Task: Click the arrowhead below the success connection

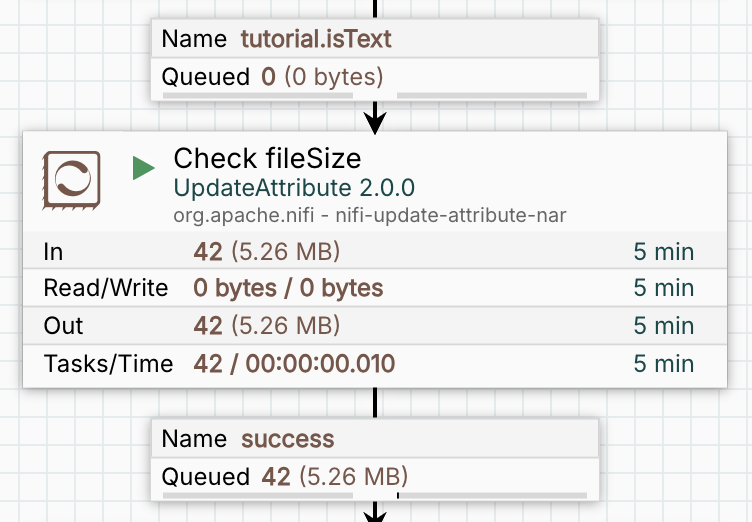Action: click(x=375, y=513)
